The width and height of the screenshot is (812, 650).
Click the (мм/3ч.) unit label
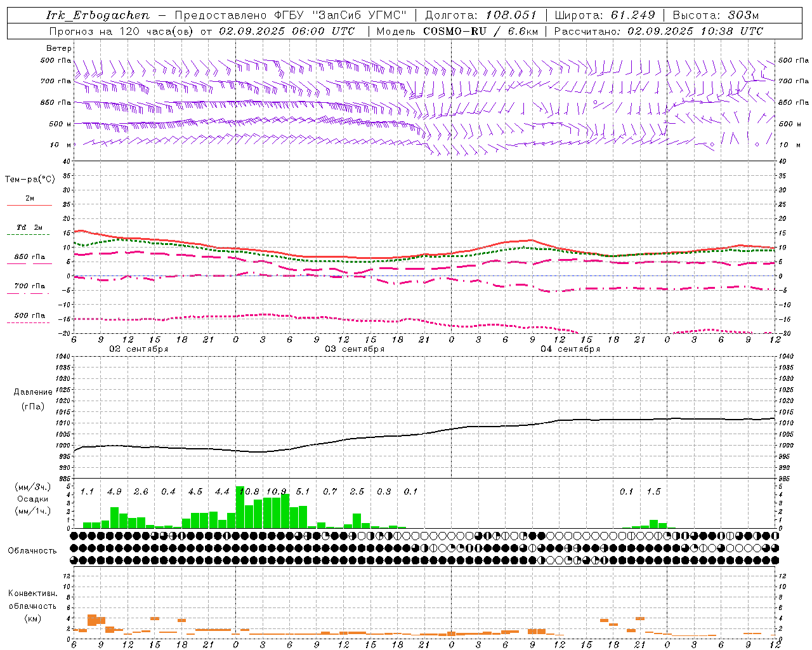[x=32, y=487]
